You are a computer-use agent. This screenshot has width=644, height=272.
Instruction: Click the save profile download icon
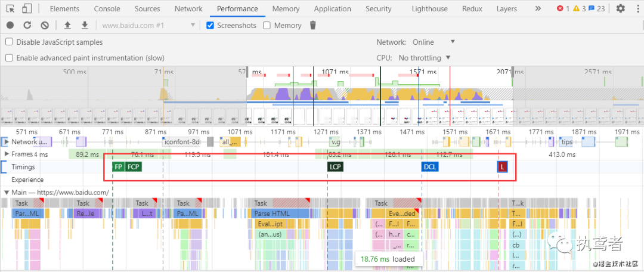(x=85, y=26)
